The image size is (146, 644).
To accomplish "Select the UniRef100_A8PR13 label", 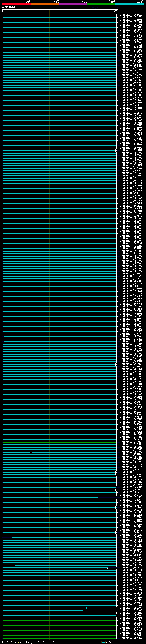I will [x=131, y=492].
